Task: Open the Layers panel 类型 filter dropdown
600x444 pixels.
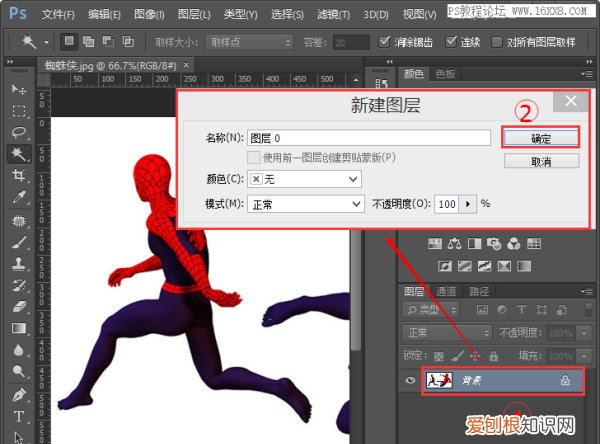Action: [x=430, y=310]
